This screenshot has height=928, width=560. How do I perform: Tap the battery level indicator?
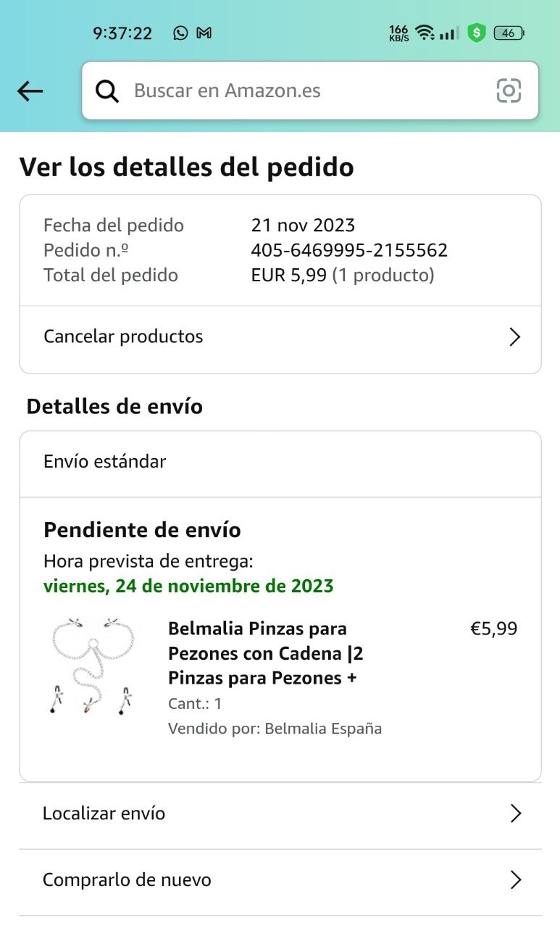coord(509,33)
